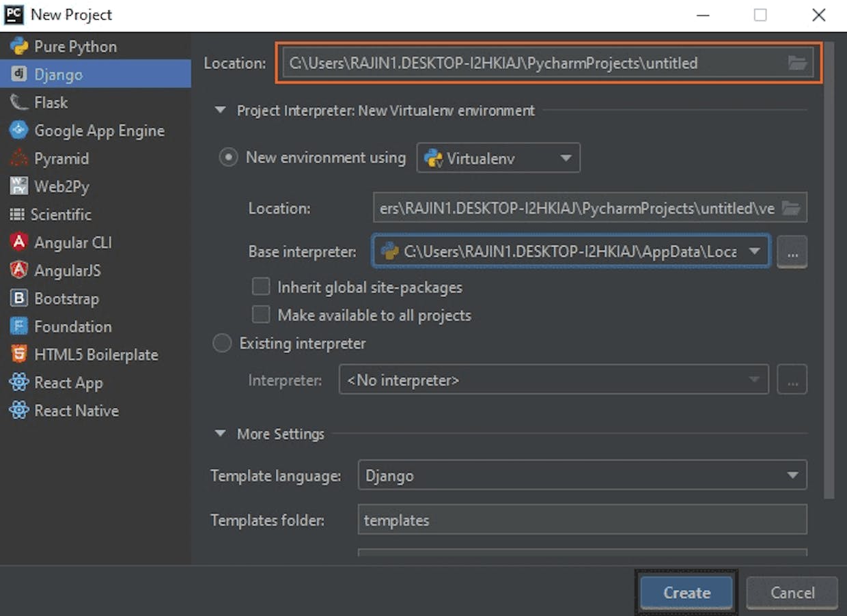The width and height of the screenshot is (847, 616).
Task: Click the Angular CLI red shield icon
Action: [x=18, y=242]
